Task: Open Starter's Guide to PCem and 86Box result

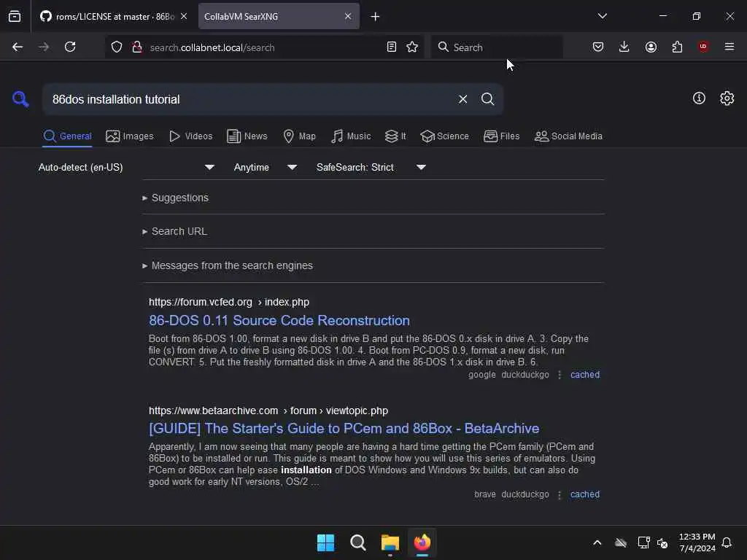Action: pos(344,429)
